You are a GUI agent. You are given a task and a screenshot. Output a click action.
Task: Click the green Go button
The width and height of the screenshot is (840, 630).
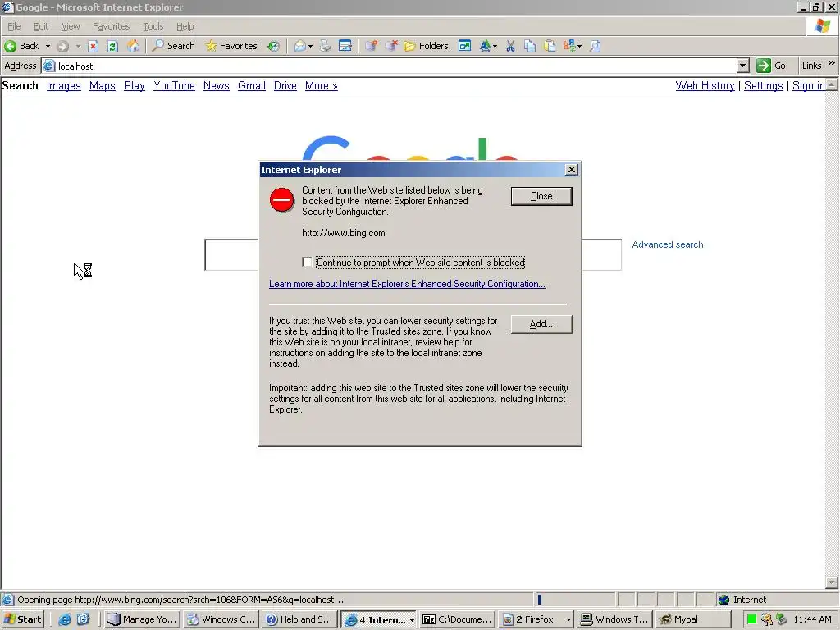[x=771, y=66]
